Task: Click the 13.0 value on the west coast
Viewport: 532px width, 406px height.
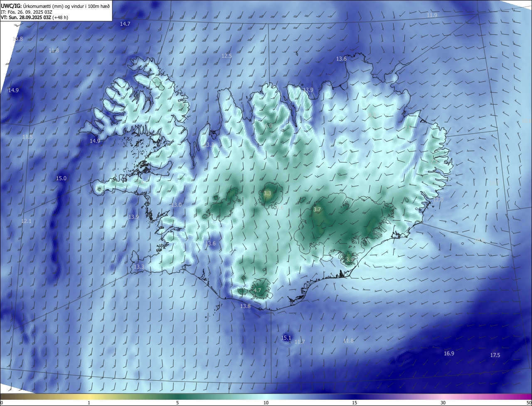Action: click(177, 205)
